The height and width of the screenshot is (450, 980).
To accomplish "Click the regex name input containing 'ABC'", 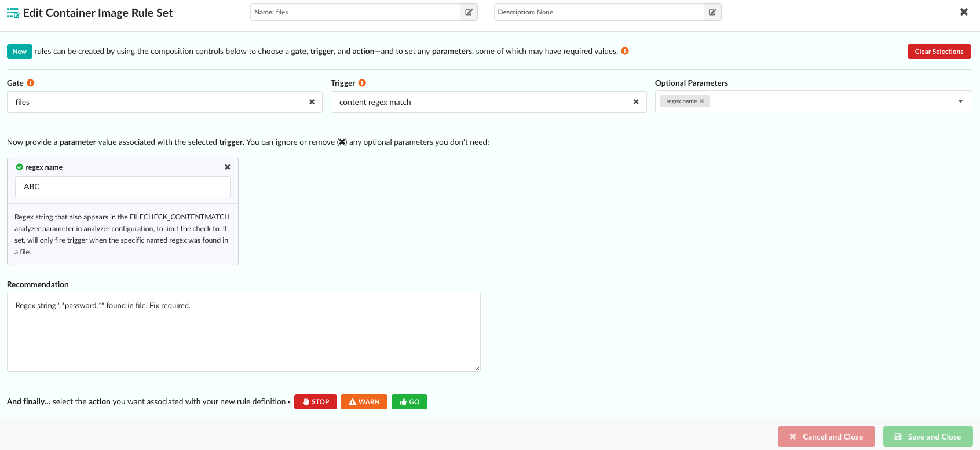I will 122,186.
